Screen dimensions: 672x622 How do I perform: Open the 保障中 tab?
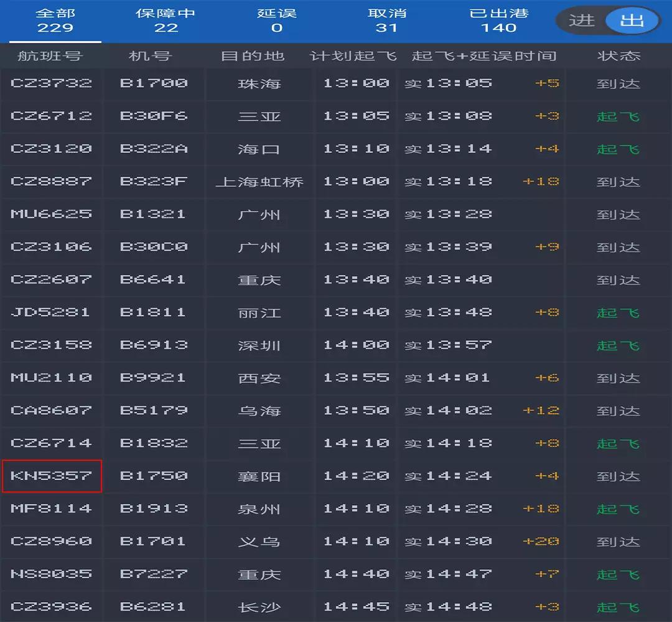coord(166,21)
